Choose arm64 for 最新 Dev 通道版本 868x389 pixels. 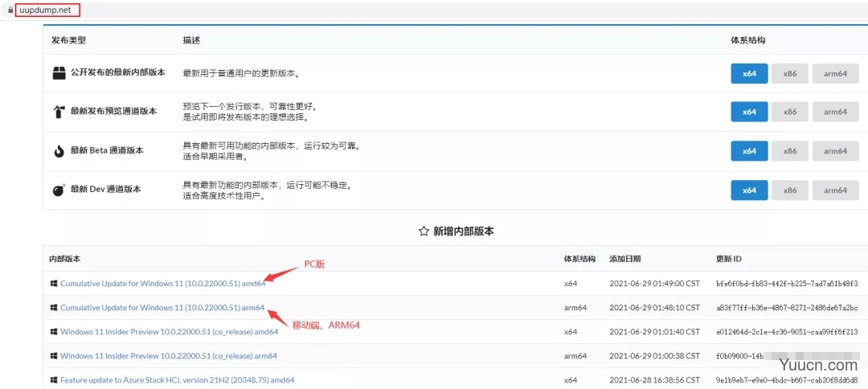coord(835,190)
